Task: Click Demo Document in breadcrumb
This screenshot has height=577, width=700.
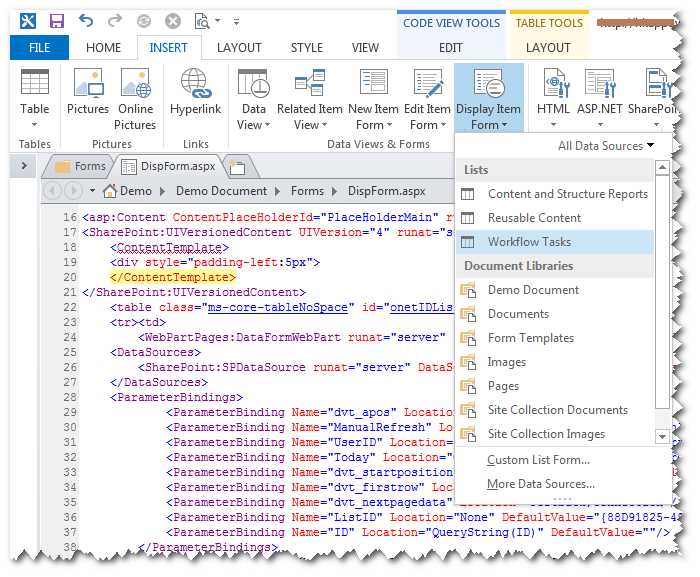Action: [x=221, y=191]
